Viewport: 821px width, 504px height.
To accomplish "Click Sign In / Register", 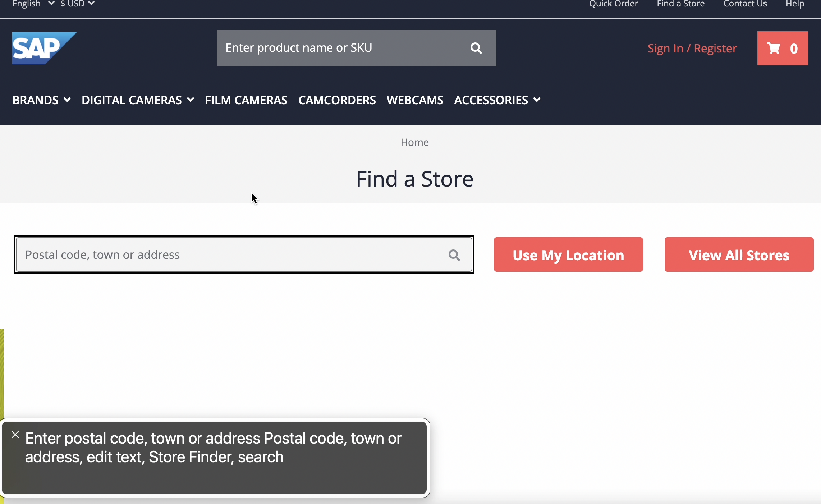I will coord(692,48).
